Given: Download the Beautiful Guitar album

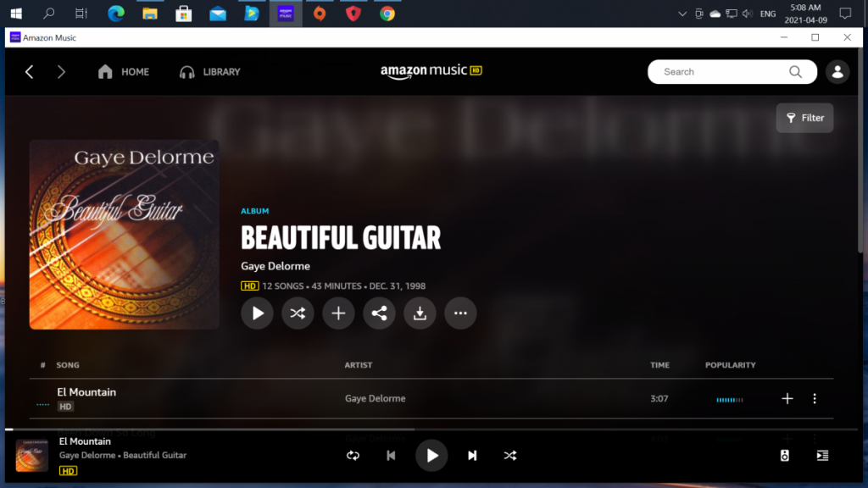Looking at the screenshot, I should pos(420,313).
